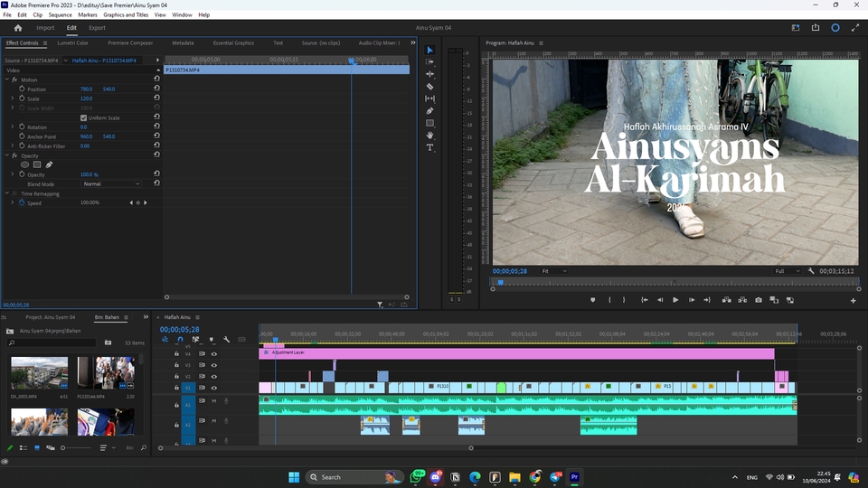Go to the Home screen icon
The height and width of the screenshot is (488, 868).
(x=18, y=28)
